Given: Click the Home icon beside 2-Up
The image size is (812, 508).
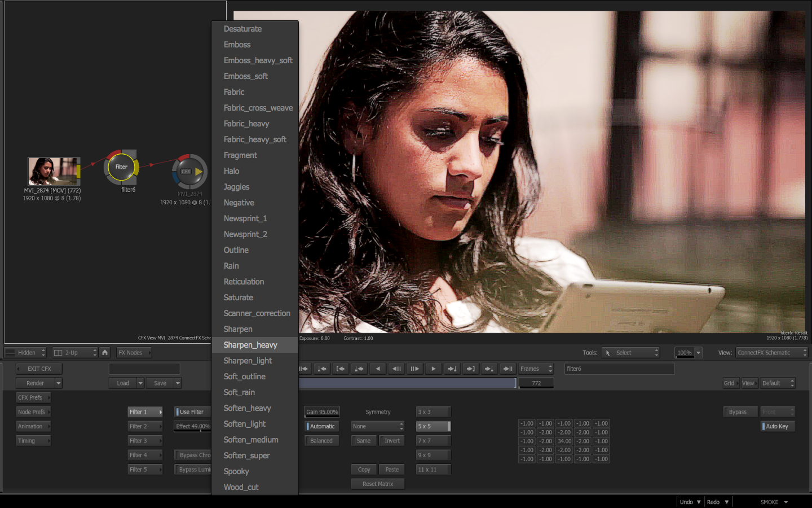Looking at the screenshot, I should pos(105,353).
